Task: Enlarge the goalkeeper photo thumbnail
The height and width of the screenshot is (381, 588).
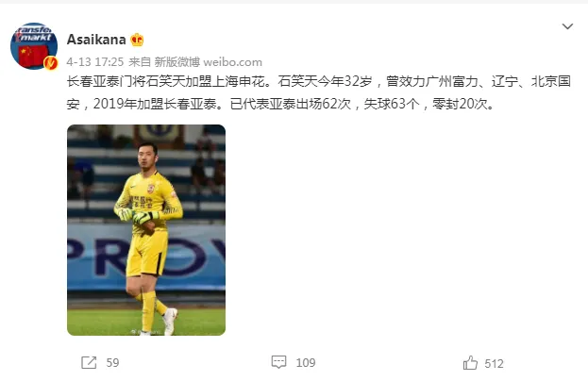Action: 146,230
